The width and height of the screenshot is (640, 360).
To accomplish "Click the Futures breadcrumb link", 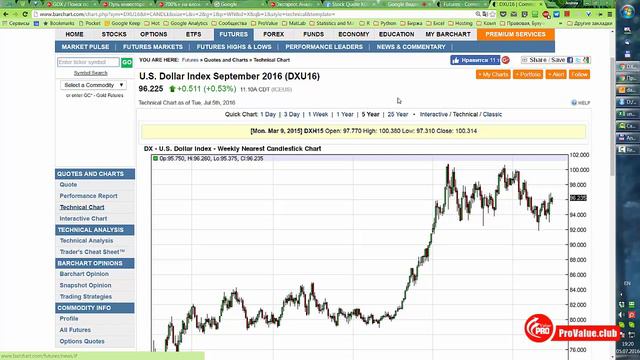I will [190, 60].
